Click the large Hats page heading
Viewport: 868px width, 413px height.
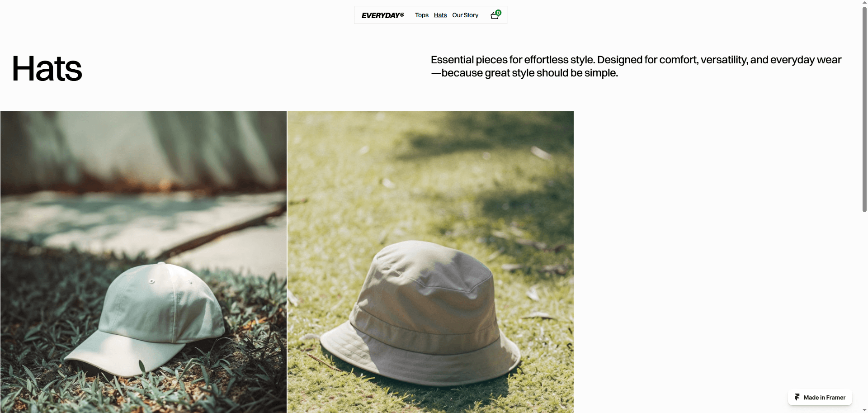pyautogui.click(x=47, y=69)
